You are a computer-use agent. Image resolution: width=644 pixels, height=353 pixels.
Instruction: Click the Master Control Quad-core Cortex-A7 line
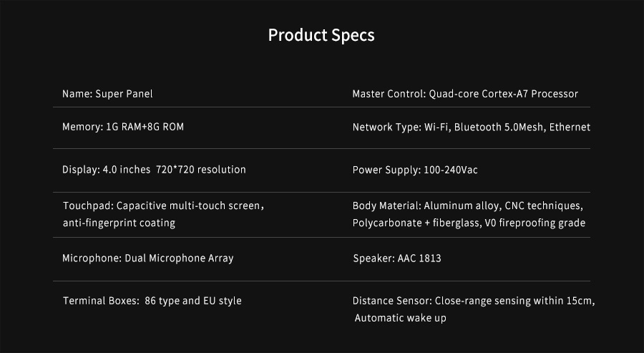click(x=465, y=94)
